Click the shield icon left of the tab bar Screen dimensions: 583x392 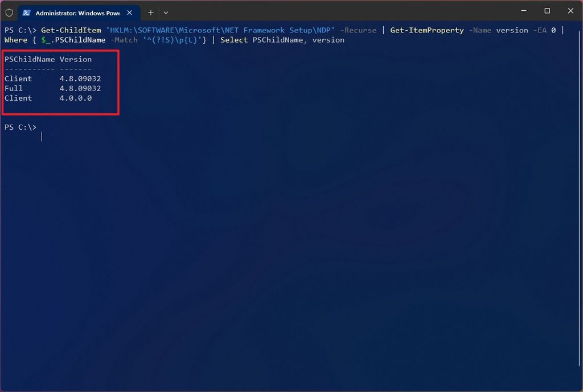click(8, 12)
